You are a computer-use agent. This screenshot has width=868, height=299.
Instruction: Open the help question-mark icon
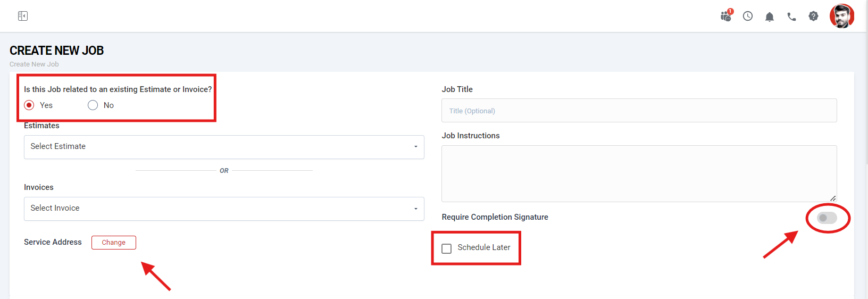pos(813,16)
